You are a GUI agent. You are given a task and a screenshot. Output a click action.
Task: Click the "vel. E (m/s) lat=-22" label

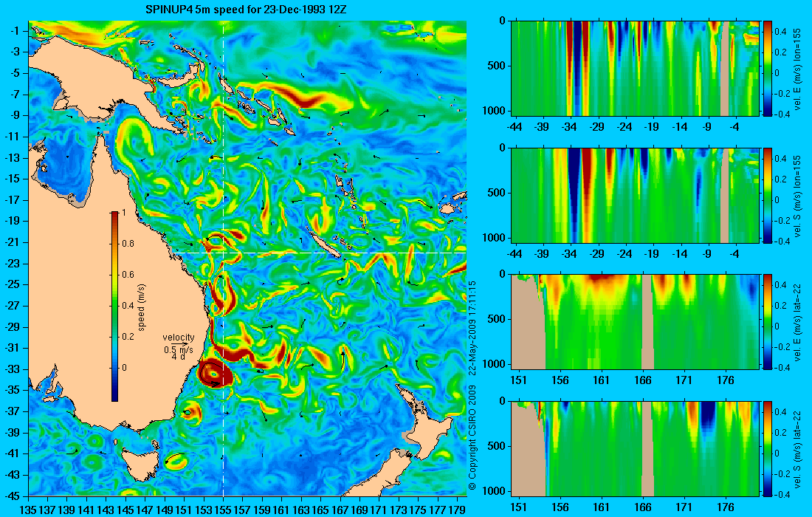798,322
